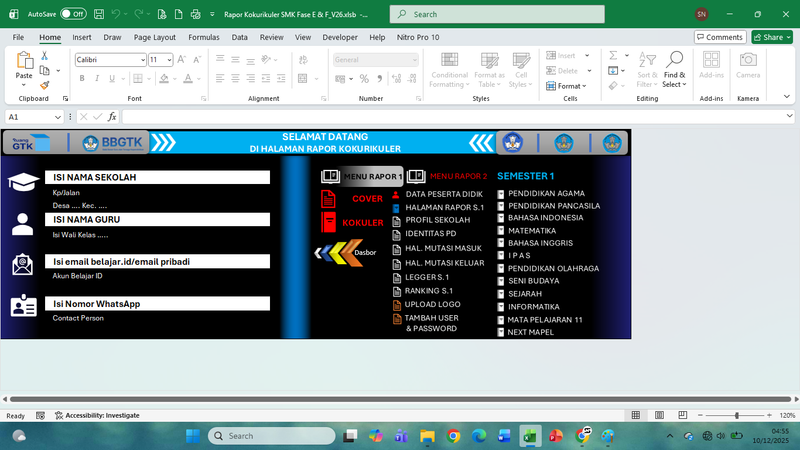Expand the Format cells dropdown
This screenshot has width=800, height=450.
(571, 86)
